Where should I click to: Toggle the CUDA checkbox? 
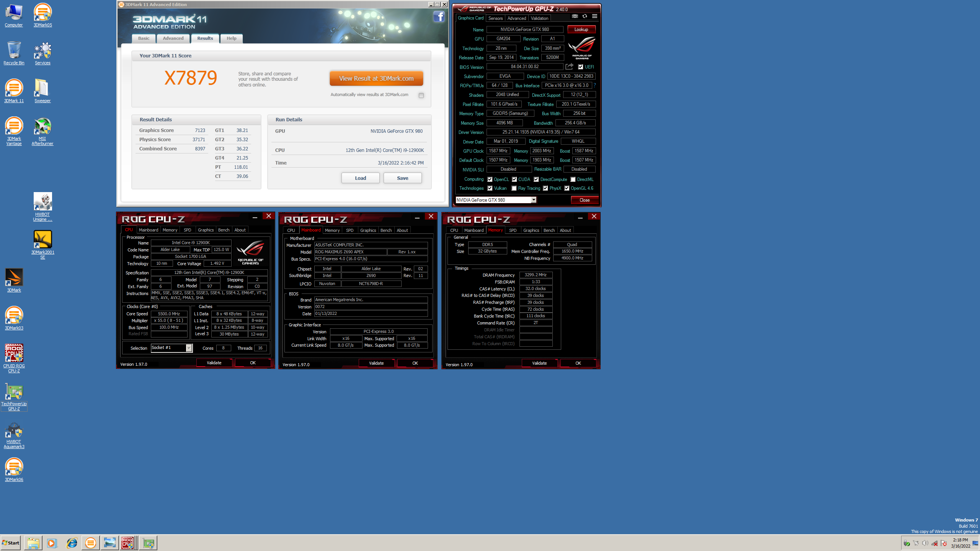pos(514,179)
